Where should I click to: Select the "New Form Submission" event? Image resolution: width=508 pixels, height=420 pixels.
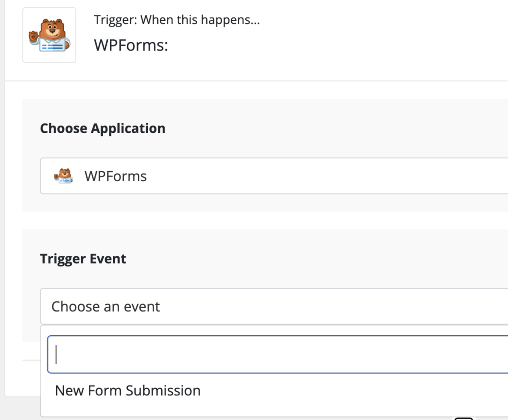tap(128, 390)
